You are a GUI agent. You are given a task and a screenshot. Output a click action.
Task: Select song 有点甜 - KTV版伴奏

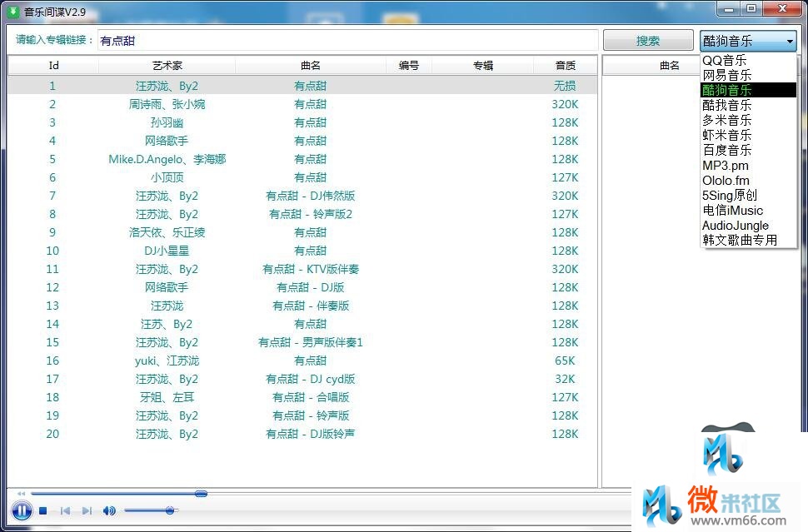coord(310,270)
